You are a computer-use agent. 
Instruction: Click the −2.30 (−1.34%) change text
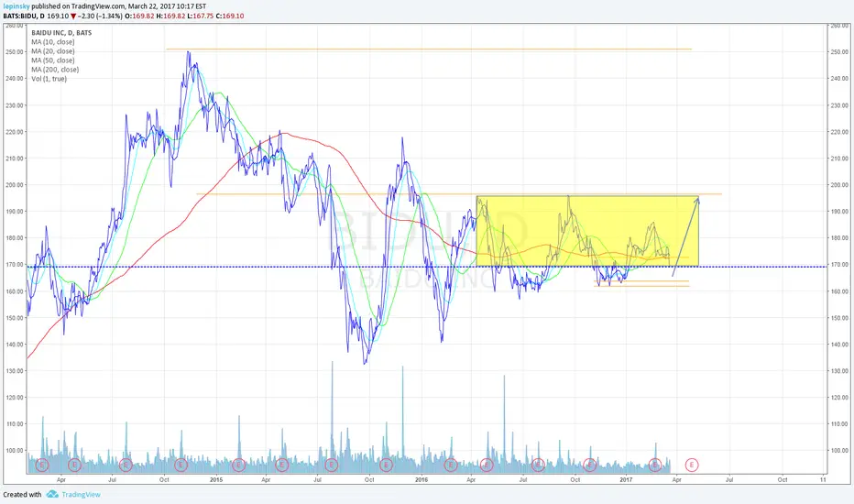click(x=101, y=16)
